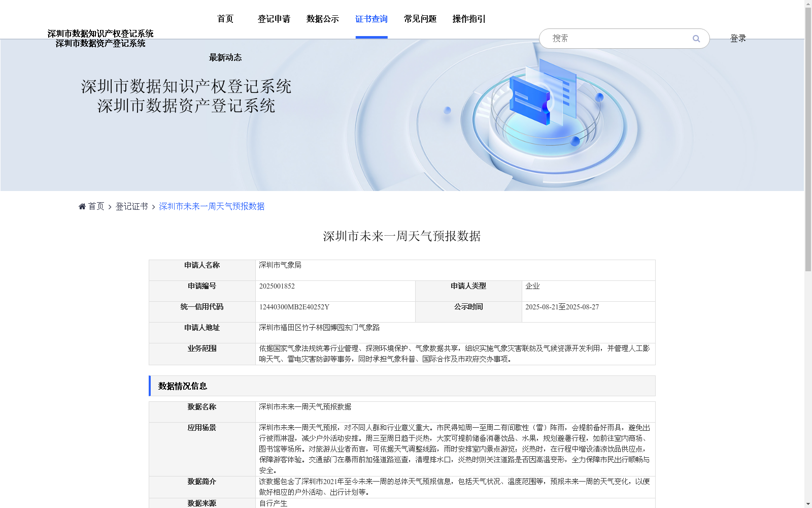Click the credit code 12440300MB2E40252Y
Viewport: 812px width, 508px height.
[x=294, y=307]
